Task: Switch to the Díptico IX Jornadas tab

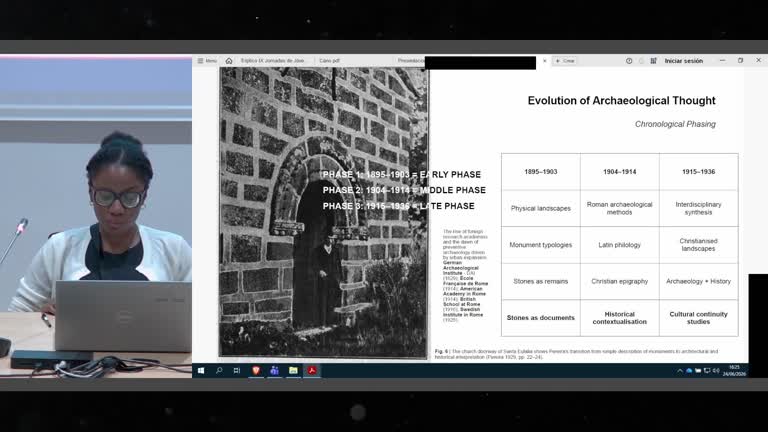Action: (272, 61)
